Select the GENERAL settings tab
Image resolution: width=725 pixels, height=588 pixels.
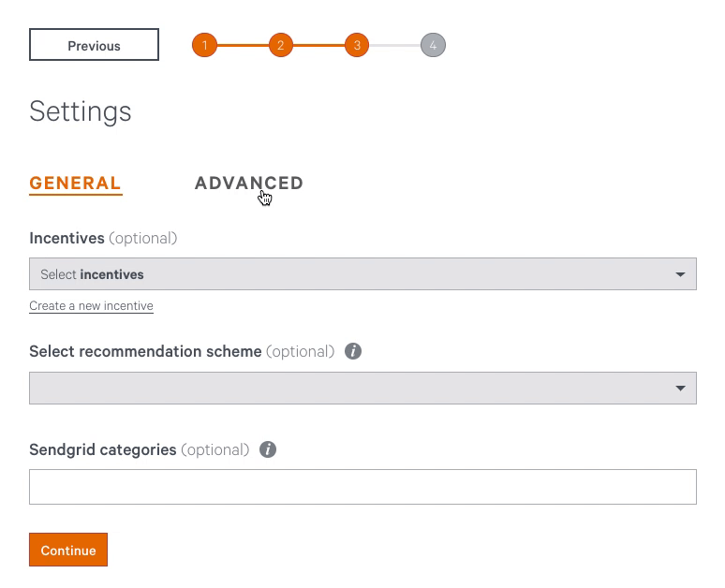(x=75, y=184)
